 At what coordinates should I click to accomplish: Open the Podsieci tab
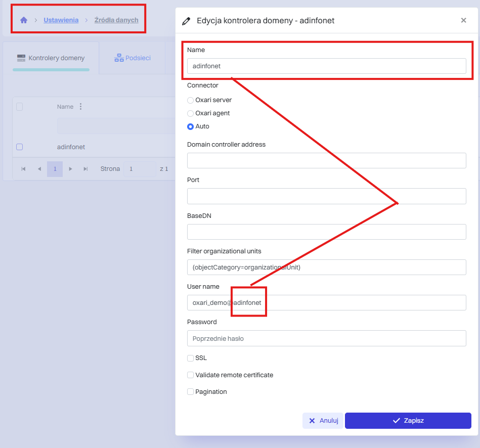click(x=133, y=58)
